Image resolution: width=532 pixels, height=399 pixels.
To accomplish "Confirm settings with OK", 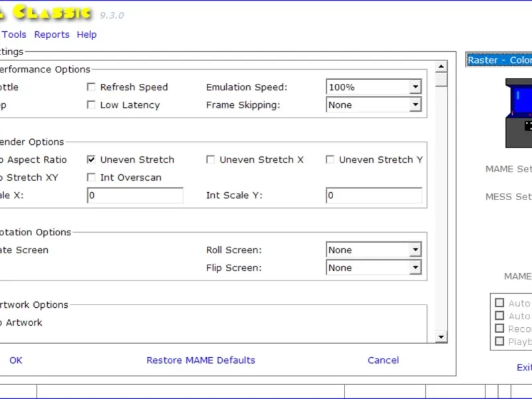I will (15, 360).
